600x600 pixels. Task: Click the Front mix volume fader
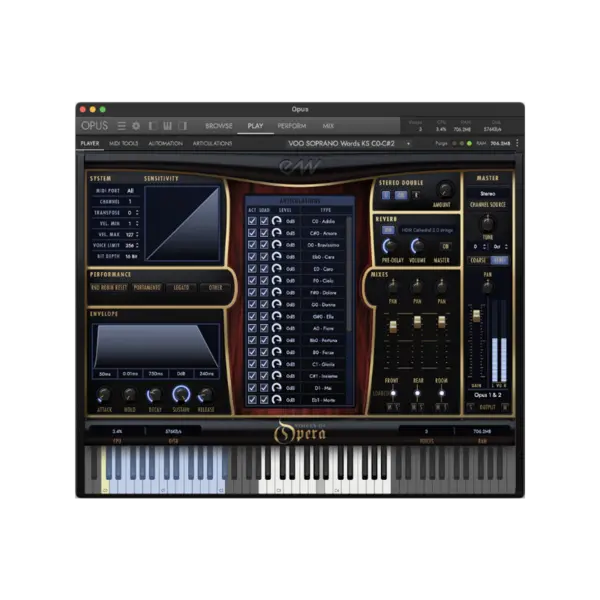point(393,326)
